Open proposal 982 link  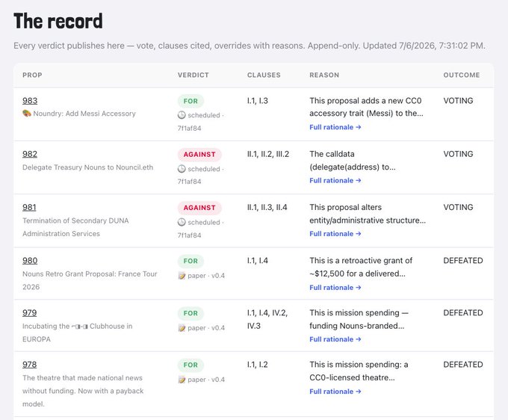point(30,154)
